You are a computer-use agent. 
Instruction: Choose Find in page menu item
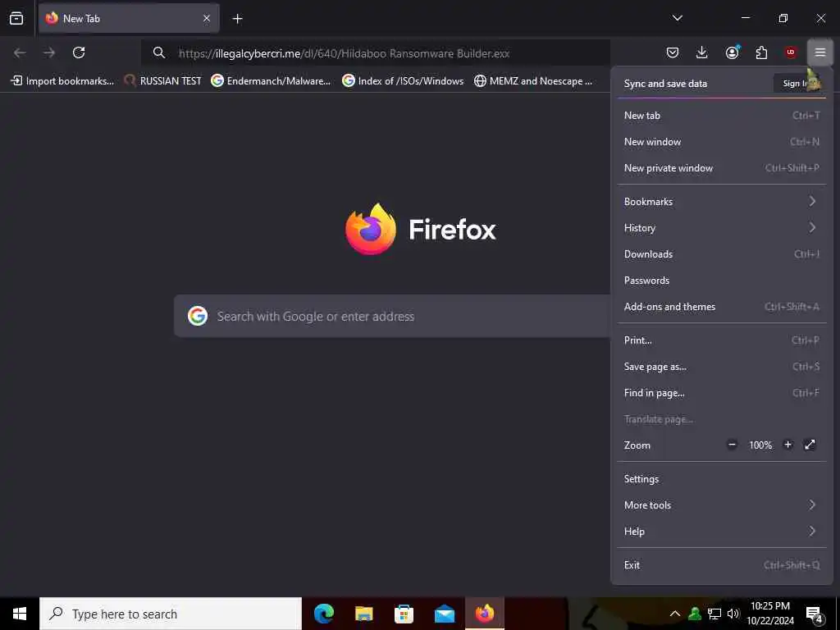pyautogui.click(x=722, y=393)
